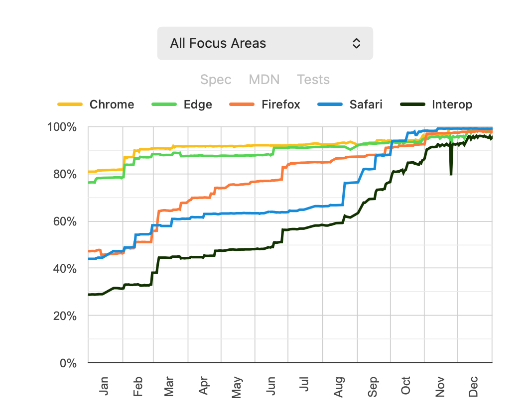Hide the Safari series via legend label
Viewport: 530px width, 420px height.
tap(366, 105)
